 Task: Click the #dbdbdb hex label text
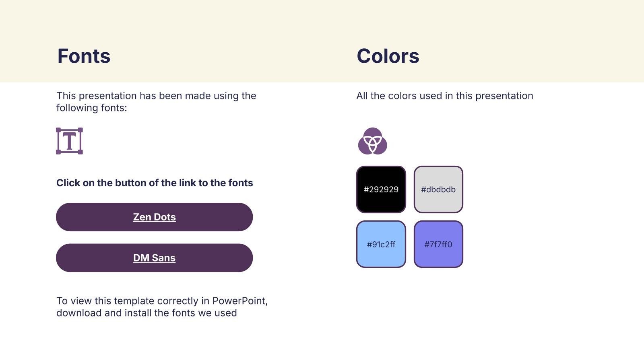tap(438, 189)
